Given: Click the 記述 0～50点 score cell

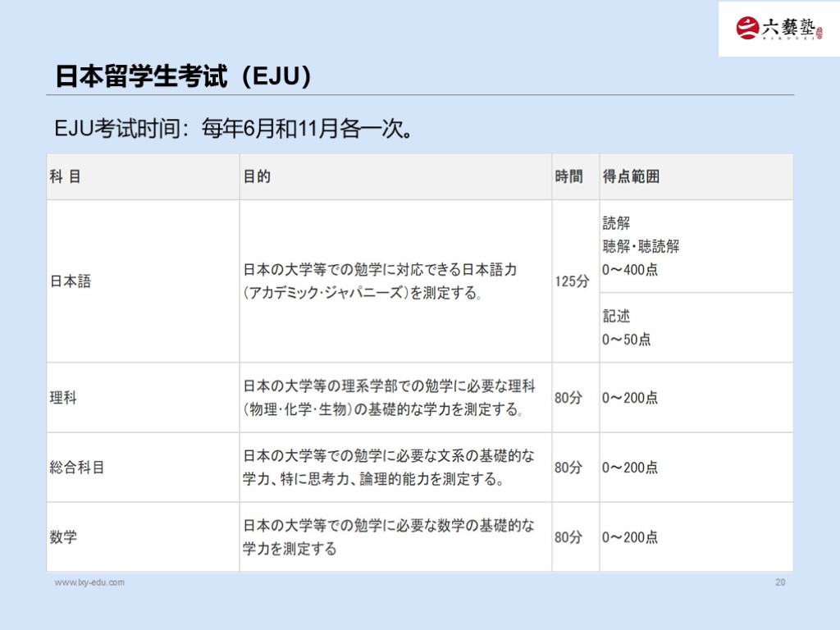Looking at the screenshot, I should pos(628,328).
